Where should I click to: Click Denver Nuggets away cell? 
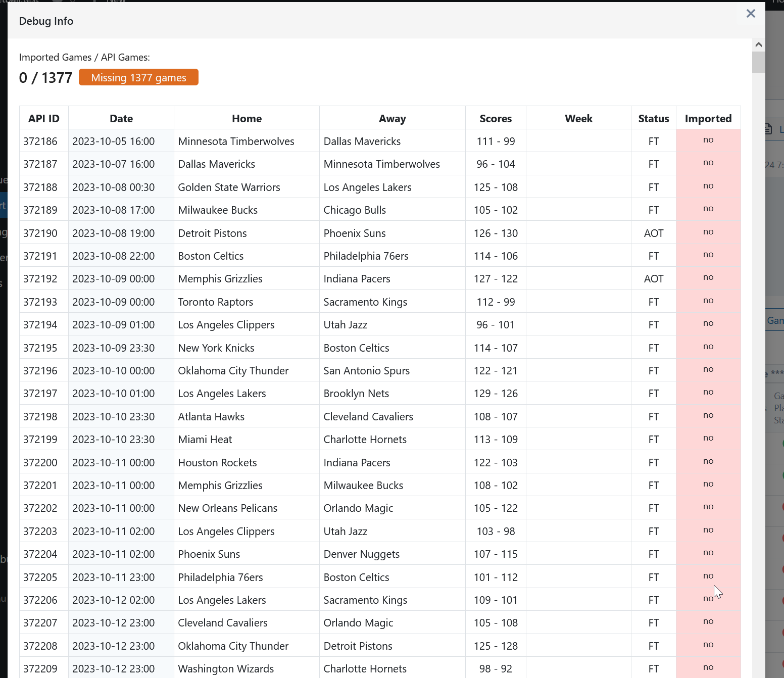(x=393, y=554)
